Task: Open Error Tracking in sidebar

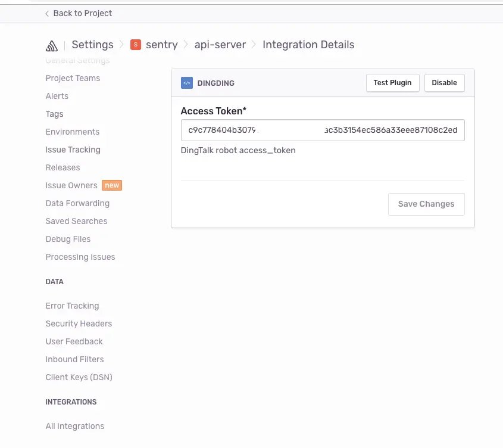Action: tap(72, 306)
